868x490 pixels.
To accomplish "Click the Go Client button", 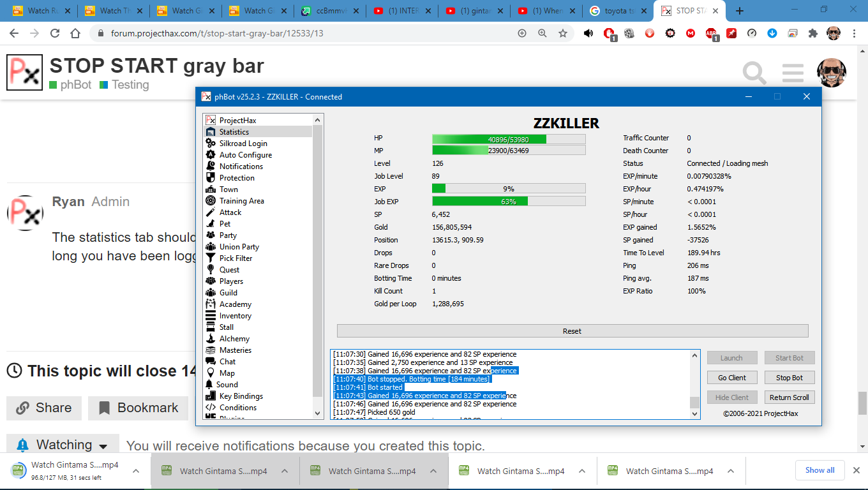I will (x=731, y=378).
